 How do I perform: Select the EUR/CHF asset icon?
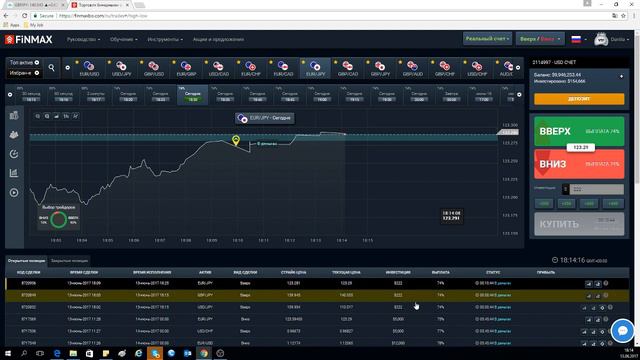pos(251,66)
